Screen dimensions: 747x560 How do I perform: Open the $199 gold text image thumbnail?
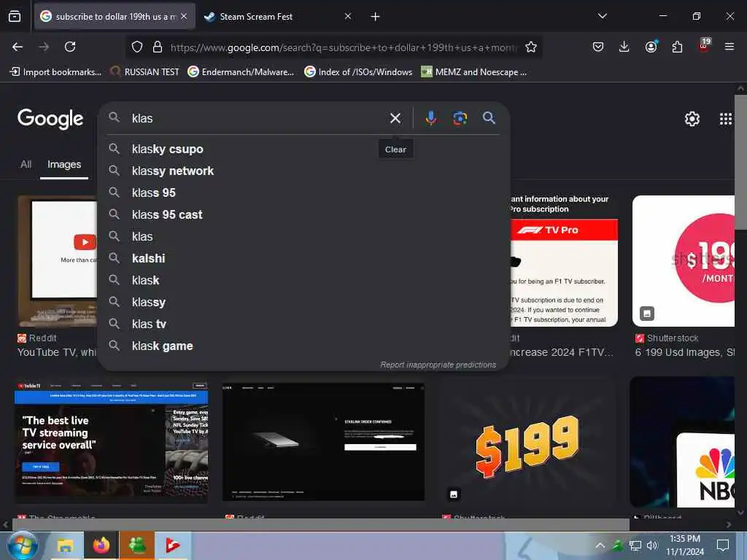tap(527, 443)
